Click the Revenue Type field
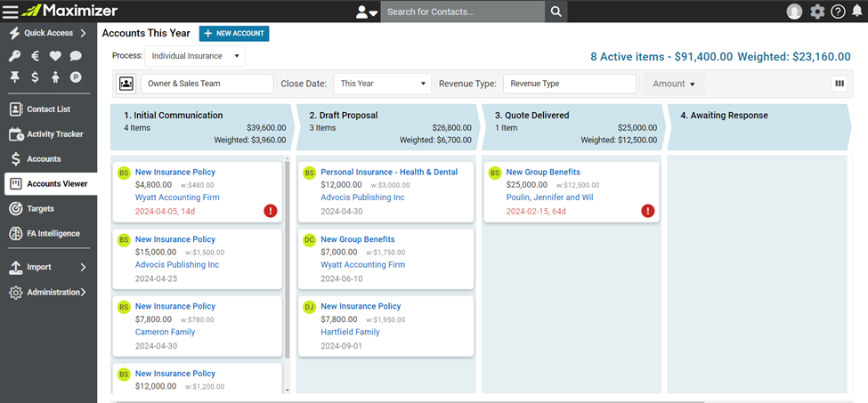 tap(570, 84)
